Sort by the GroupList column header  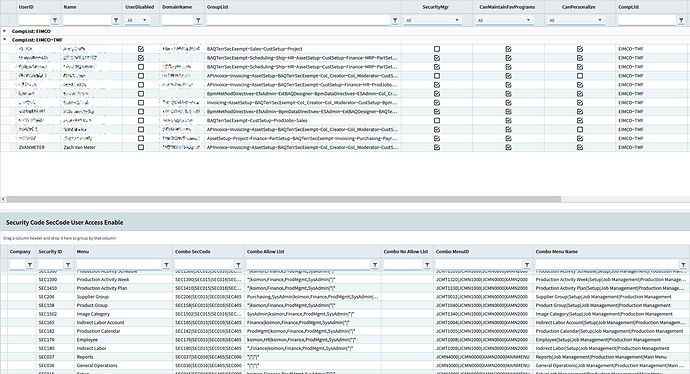click(x=217, y=7)
